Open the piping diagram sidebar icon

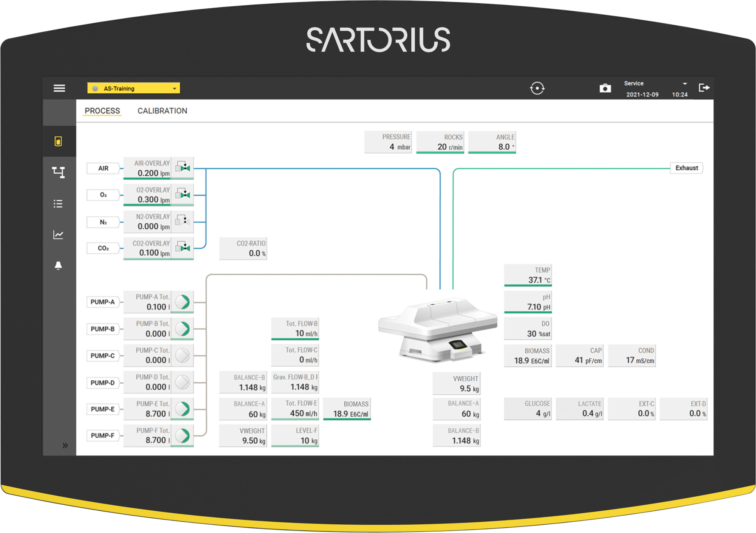pos(58,172)
